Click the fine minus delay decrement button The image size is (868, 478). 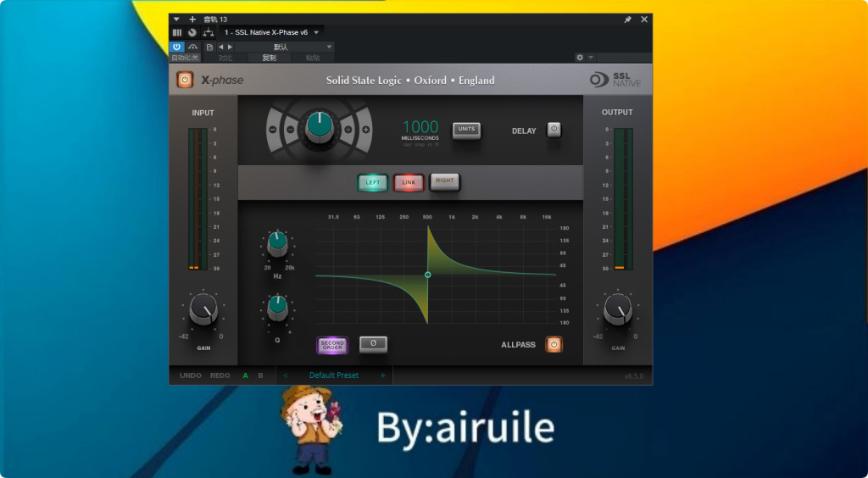[290, 130]
